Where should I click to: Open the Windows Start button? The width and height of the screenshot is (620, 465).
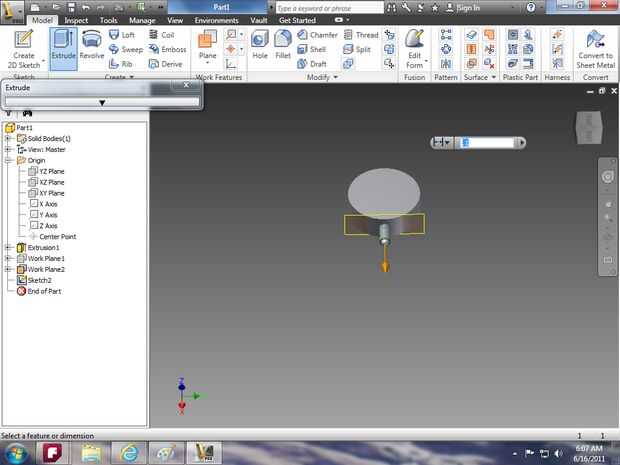coord(16,453)
